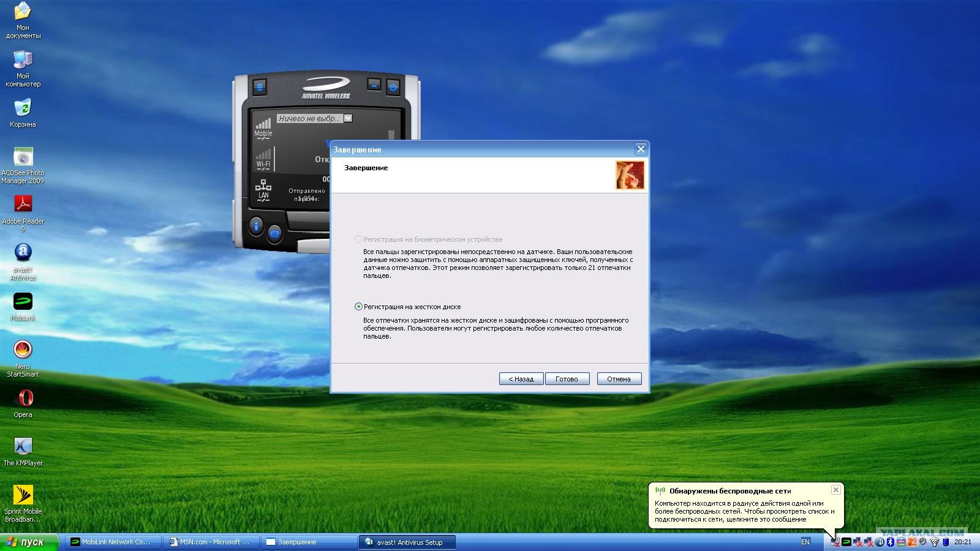
Task: Click the taskbar clock showing 20:21
Action: [x=963, y=542]
